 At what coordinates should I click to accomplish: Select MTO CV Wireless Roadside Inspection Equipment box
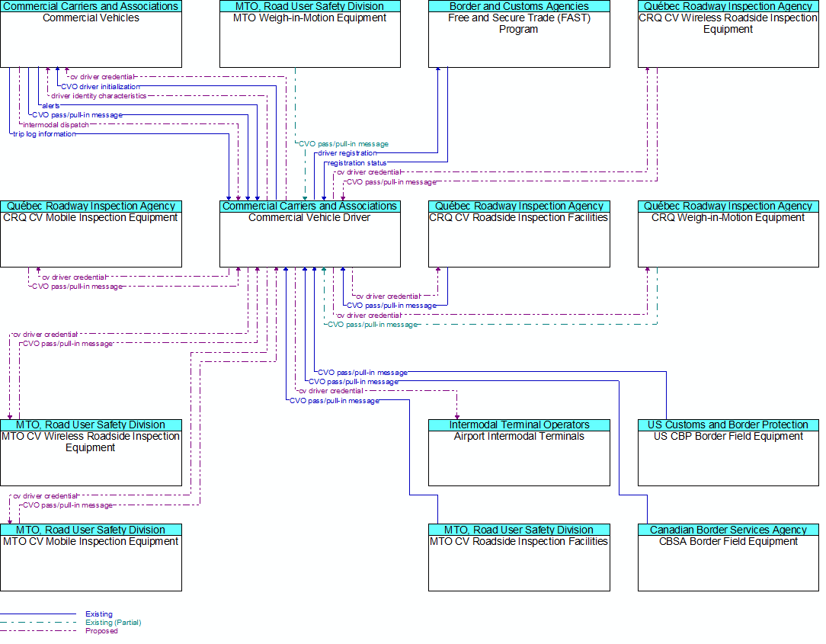point(91,453)
